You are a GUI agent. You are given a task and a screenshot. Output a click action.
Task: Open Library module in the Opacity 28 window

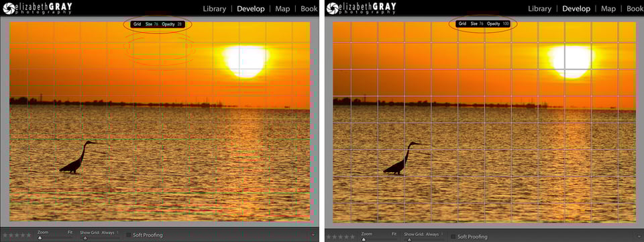[x=215, y=8]
